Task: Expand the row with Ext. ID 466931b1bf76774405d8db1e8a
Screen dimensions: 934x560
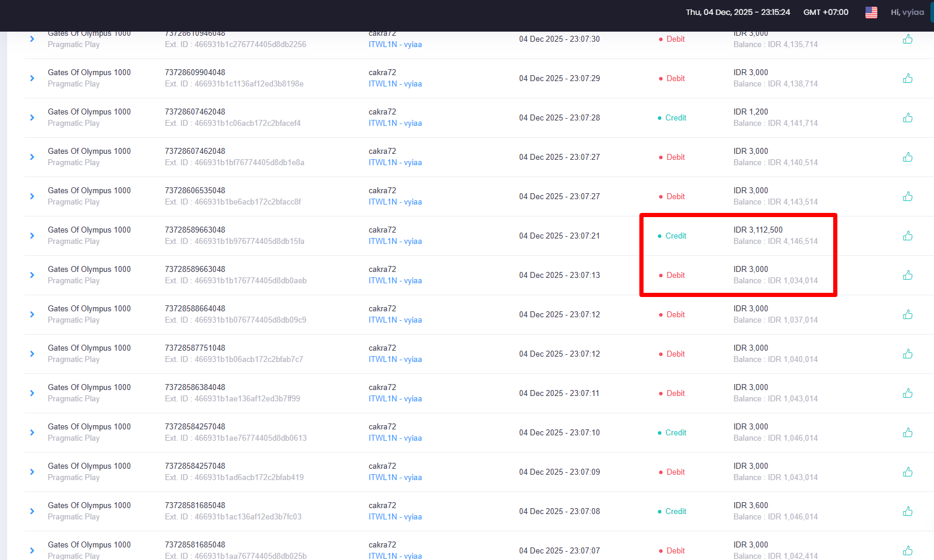Action: coord(32,157)
